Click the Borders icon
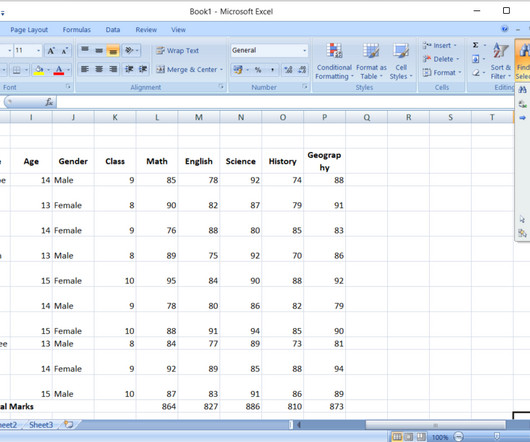Image resolution: width=530 pixels, height=442 pixels. point(16,70)
